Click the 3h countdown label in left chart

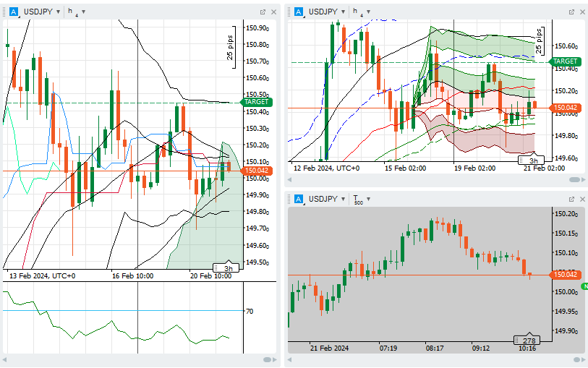[229, 268]
